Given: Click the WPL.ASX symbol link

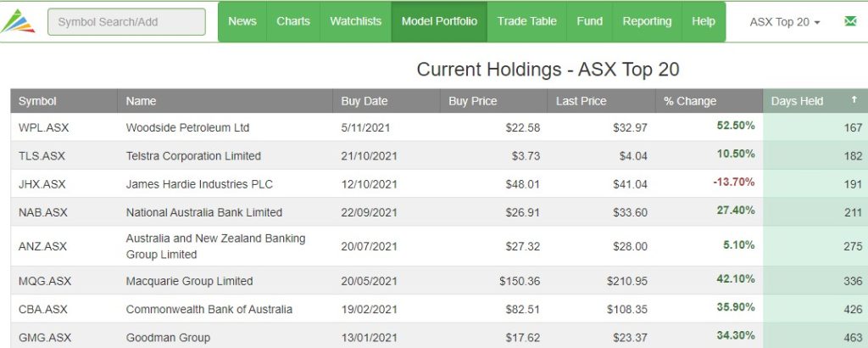Looking at the screenshot, I should 44,127.
